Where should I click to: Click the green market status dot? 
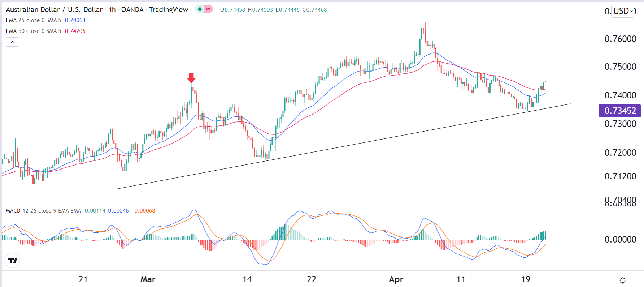(200, 9)
